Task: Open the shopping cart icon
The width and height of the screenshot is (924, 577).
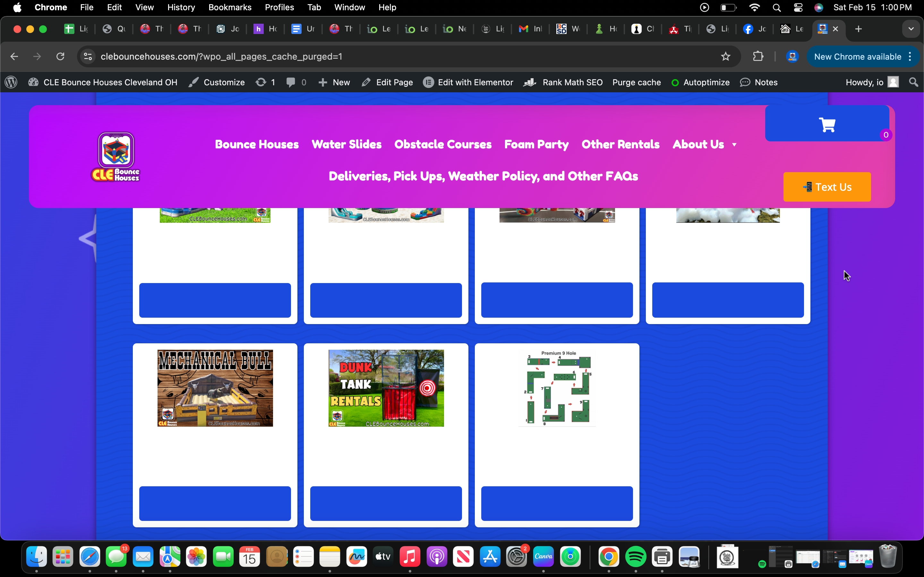Action: [x=827, y=124]
